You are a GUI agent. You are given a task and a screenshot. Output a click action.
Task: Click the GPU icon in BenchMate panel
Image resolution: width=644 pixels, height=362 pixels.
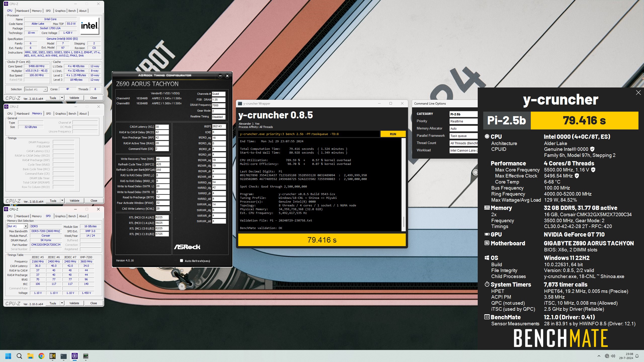tap(487, 234)
